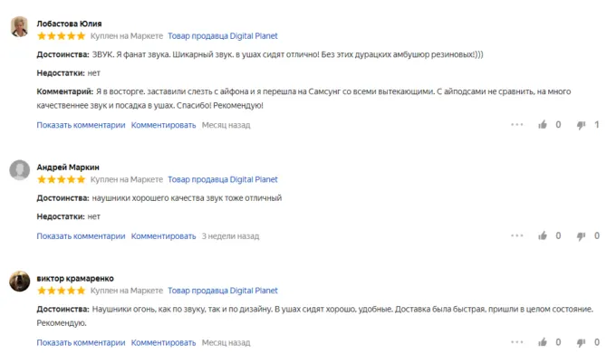Like виктор крамаренко's review
The image size is (616, 364).
[x=543, y=342]
